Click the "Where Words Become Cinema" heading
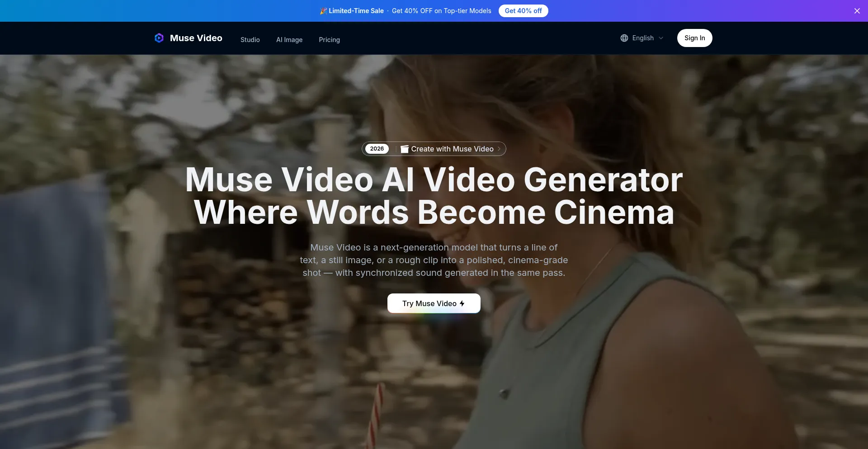Screen dimensions: 868x449 coord(434,212)
